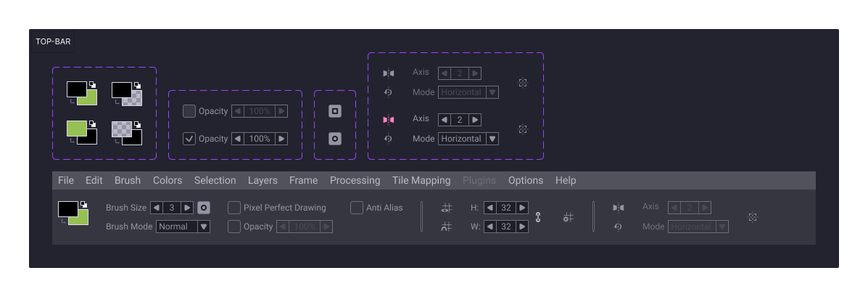Select the round brush shape icon below the square one
868x297 pixels.
coord(335,139)
